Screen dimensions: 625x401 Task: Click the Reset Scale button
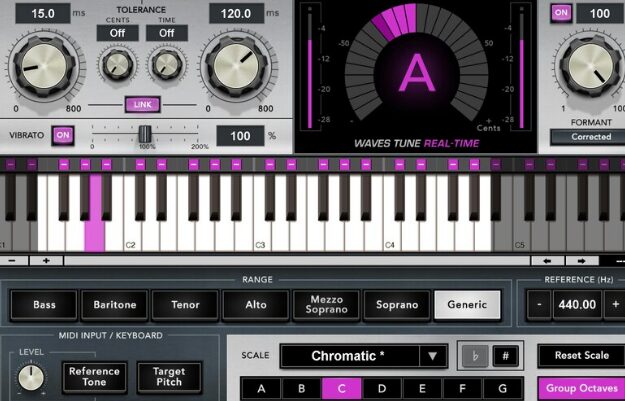coord(582,355)
